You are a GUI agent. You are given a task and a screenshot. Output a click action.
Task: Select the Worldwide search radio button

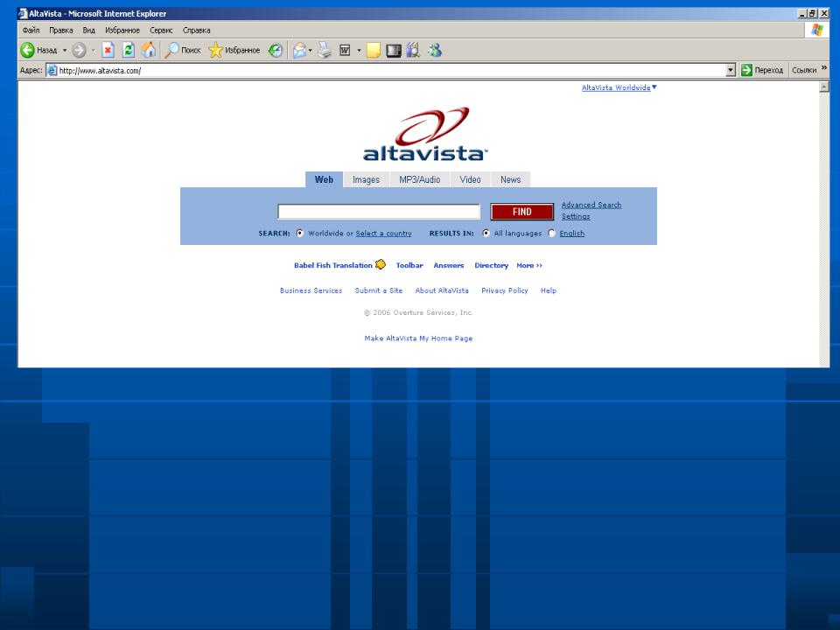pos(299,233)
